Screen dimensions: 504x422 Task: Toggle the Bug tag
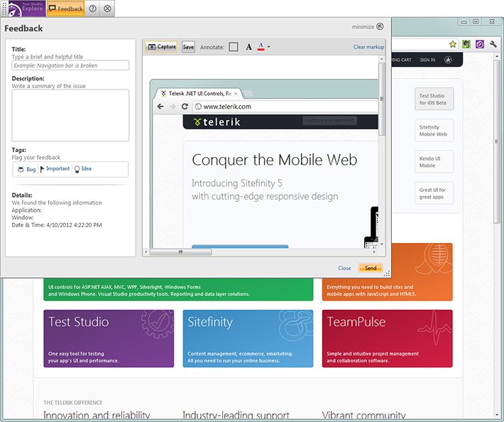point(27,169)
